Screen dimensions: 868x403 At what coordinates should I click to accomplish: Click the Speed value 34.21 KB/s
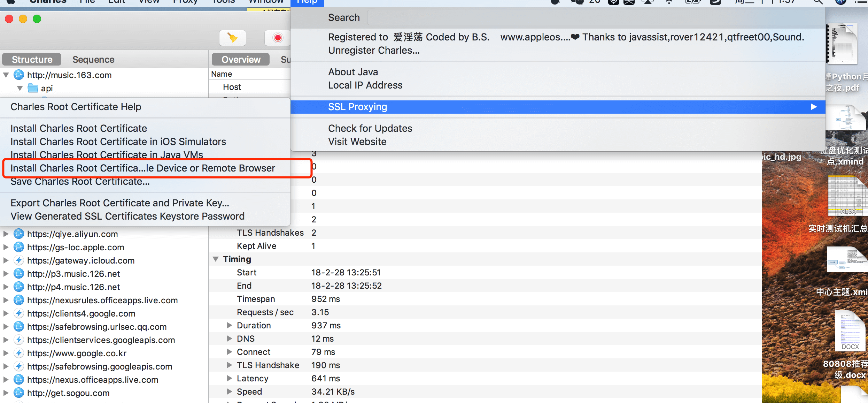point(333,391)
